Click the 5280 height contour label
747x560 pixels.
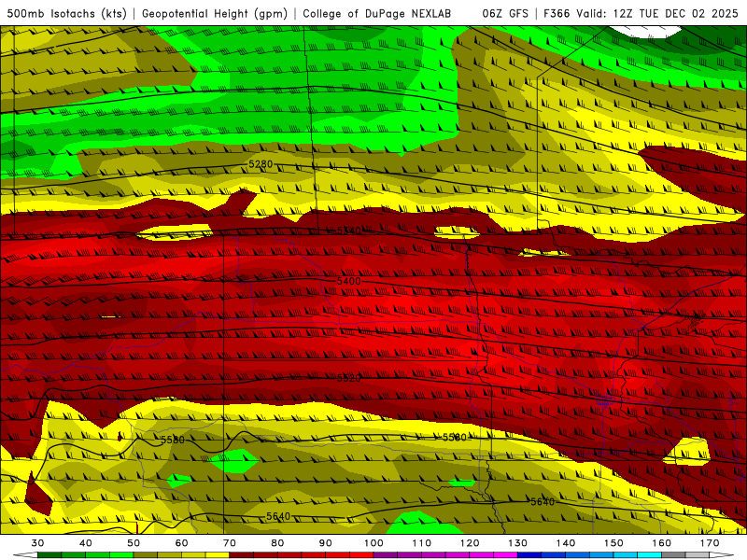coord(261,164)
